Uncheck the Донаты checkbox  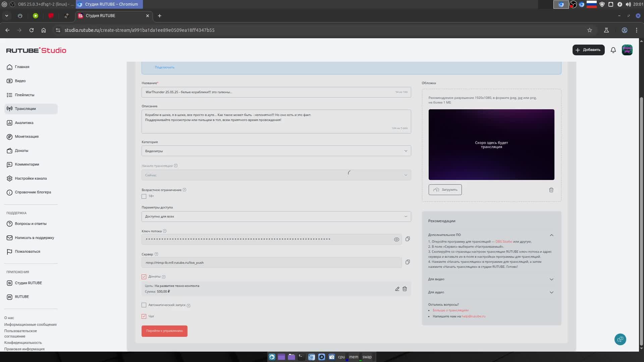[144, 277]
